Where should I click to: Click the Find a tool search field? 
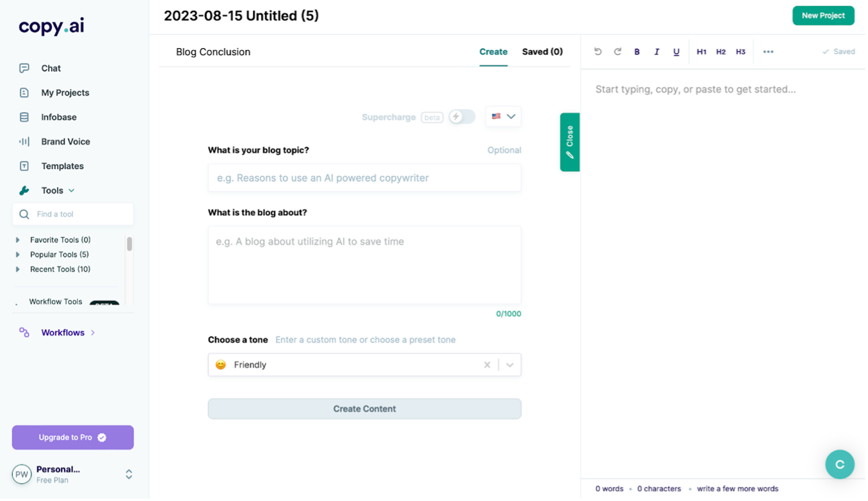coord(73,215)
